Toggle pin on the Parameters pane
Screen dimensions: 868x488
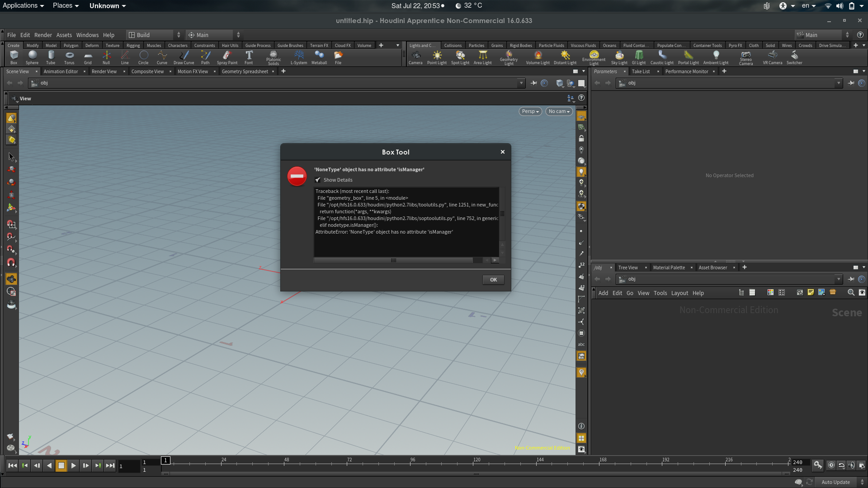pyautogui.click(x=851, y=83)
